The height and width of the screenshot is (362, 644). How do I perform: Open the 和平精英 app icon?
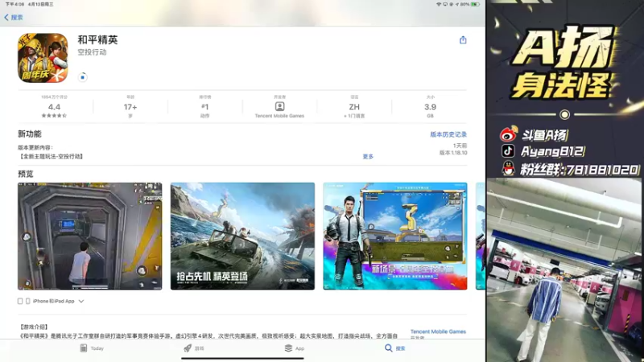(x=43, y=58)
